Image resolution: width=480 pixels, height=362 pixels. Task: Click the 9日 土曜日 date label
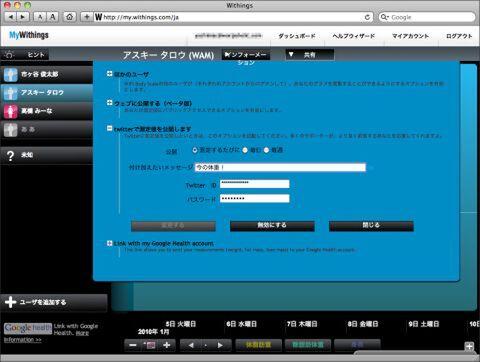pyautogui.click(x=424, y=324)
